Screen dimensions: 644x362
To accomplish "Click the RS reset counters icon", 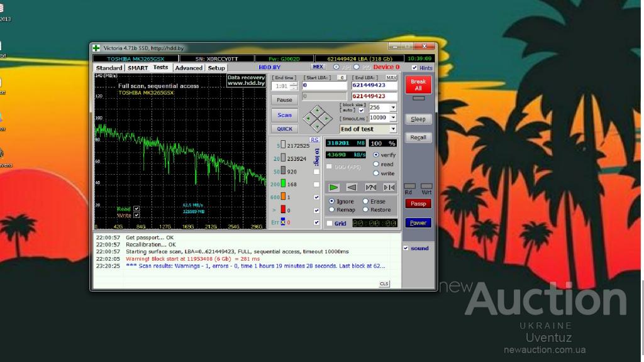I will point(314,140).
